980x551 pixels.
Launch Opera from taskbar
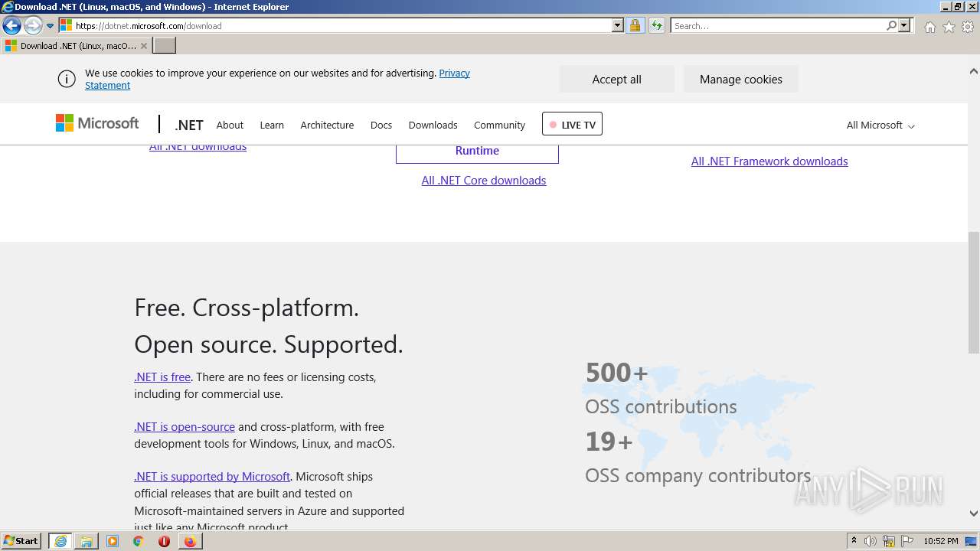[x=164, y=541]
